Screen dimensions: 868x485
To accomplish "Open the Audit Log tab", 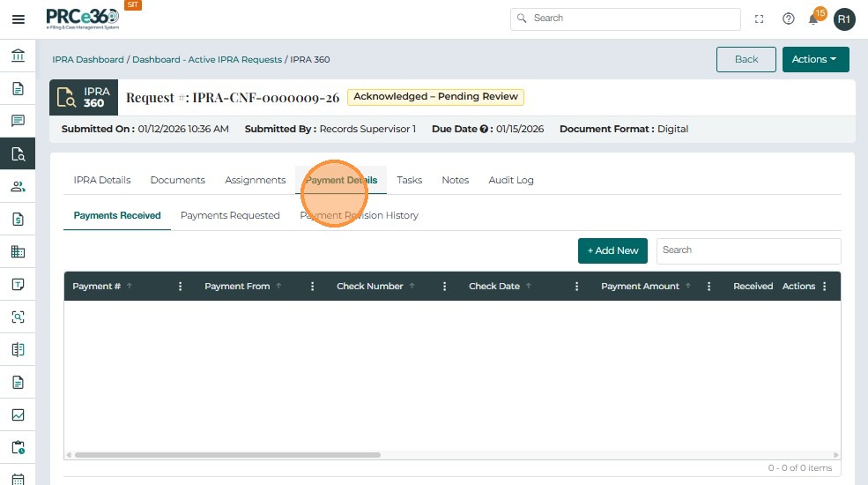I will [511, 180].
